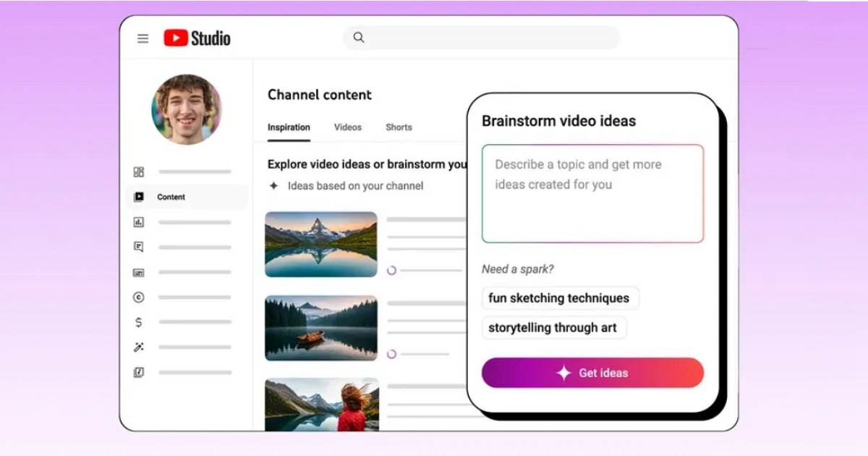Open the mountain peak reflection thumbnail

click(320, 244)
